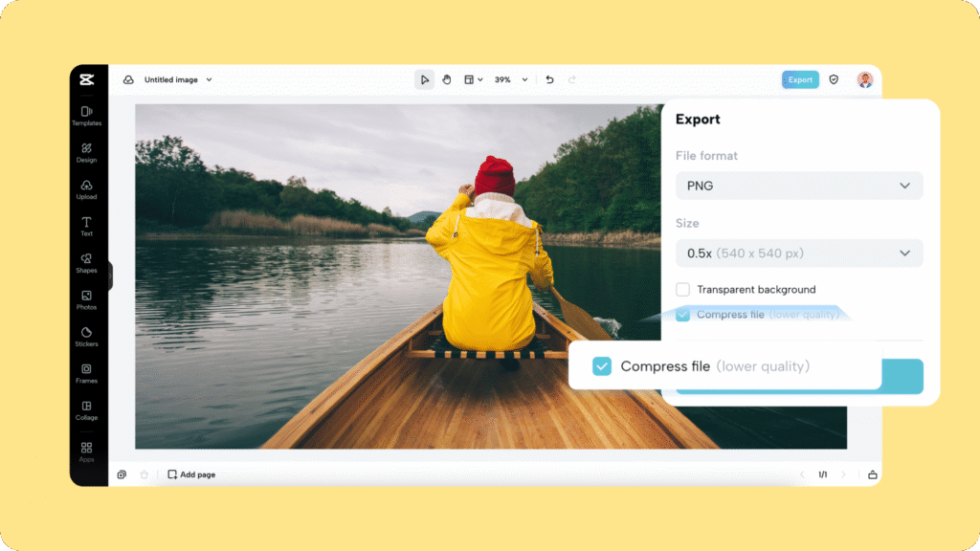Open the Upload panel in sidebar

point(86,189)
